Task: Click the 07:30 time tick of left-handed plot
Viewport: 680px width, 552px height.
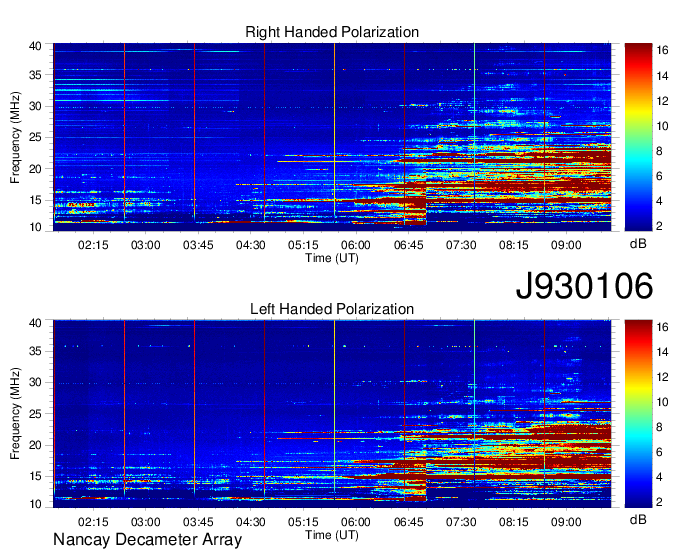Action: pos(461,522)
